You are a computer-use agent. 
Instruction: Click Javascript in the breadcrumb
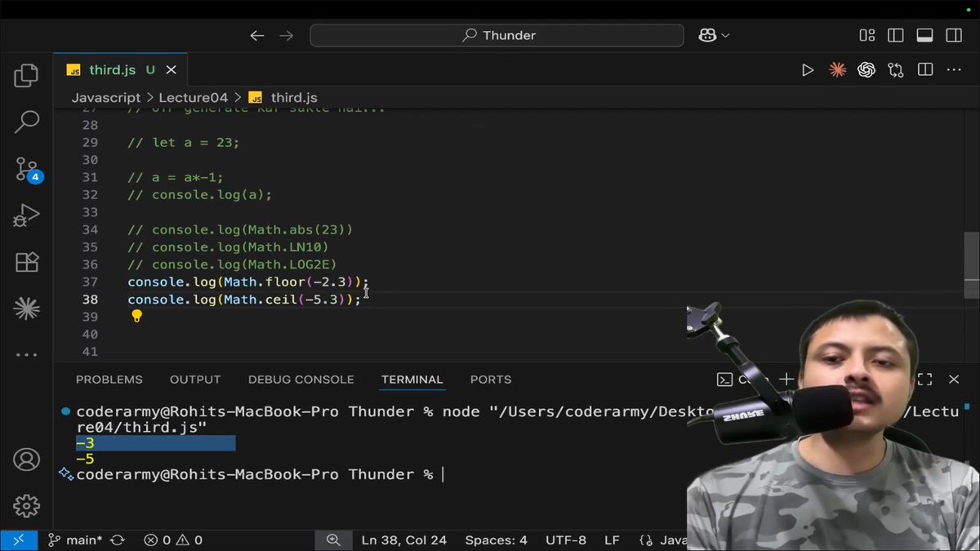coord(105,97)
